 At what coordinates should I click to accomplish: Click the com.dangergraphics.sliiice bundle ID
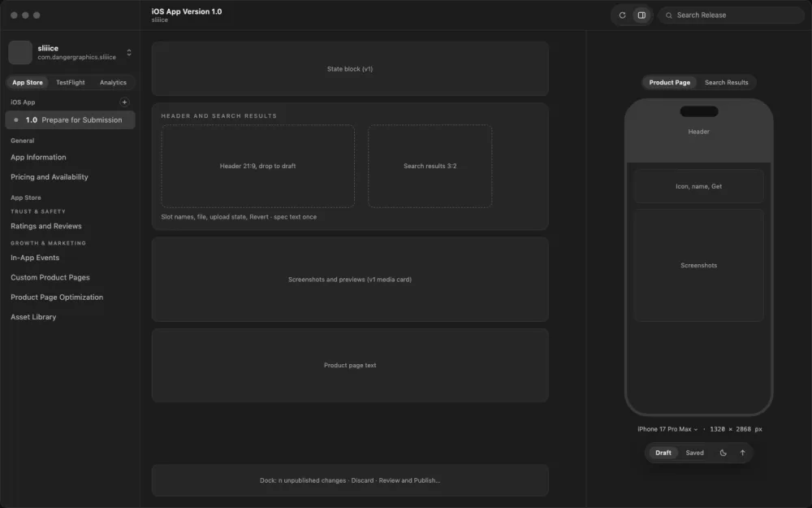coord(76,57)
